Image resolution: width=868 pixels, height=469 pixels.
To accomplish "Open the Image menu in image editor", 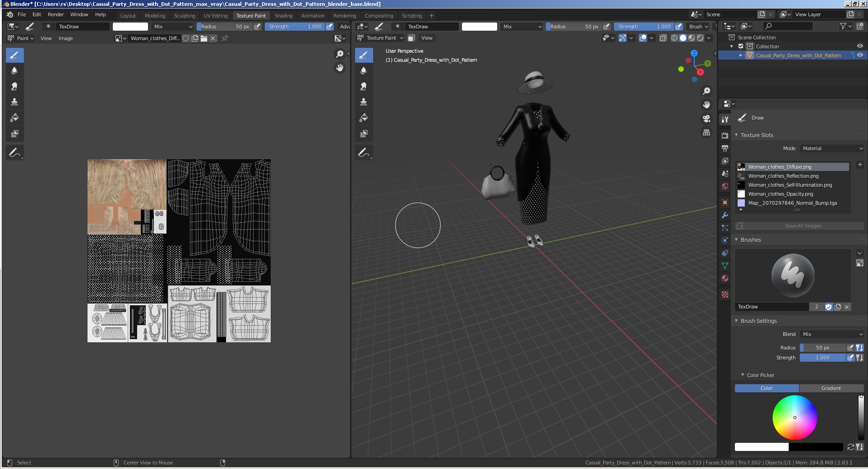I will pyautogui.click(x=65, y=38).
